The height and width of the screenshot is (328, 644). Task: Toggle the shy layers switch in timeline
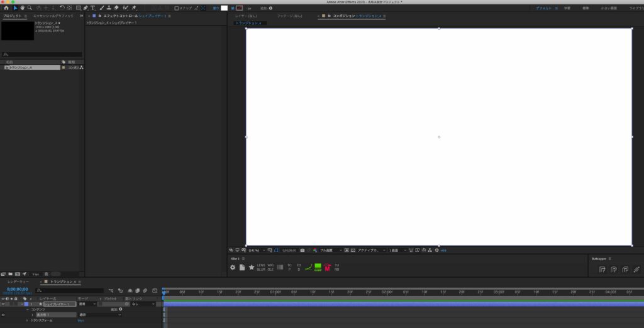[x=130, y=291]
